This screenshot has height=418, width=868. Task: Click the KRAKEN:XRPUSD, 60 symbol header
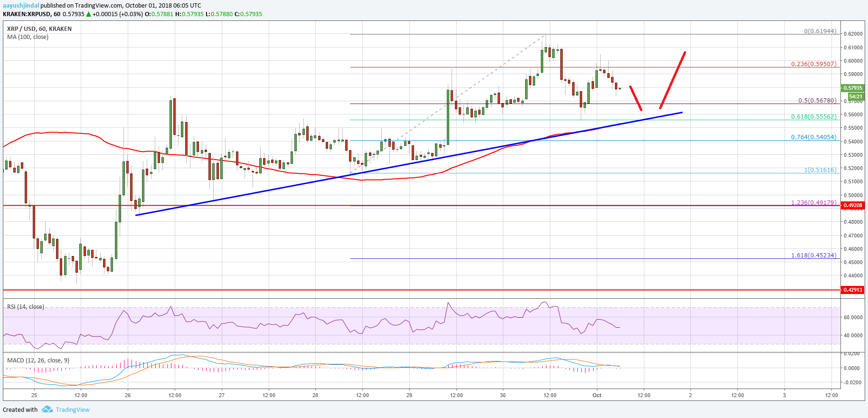pyautogui.click(x=31, y=14)
